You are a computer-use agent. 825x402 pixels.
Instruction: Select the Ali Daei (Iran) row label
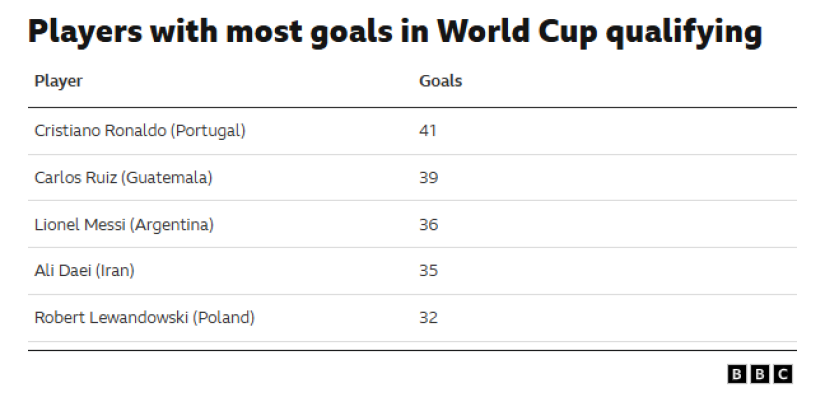point(86,271)
